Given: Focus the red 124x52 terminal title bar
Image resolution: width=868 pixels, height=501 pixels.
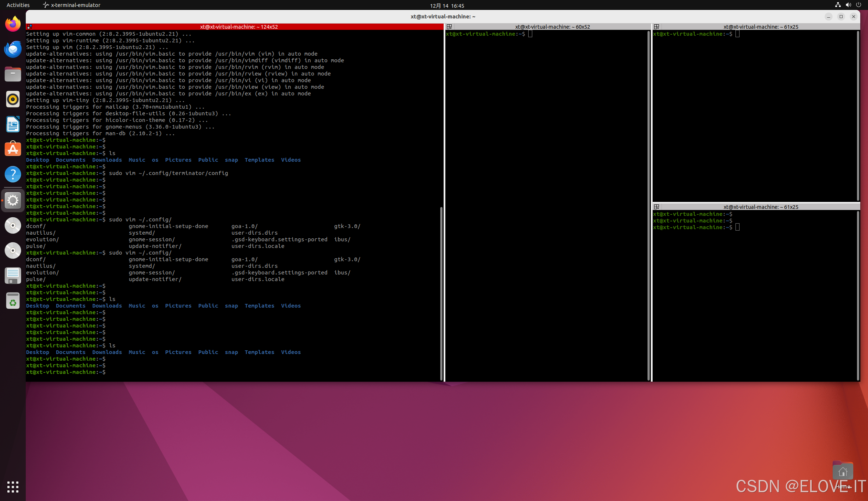Looking at the screenshot, I should point(239,27).
